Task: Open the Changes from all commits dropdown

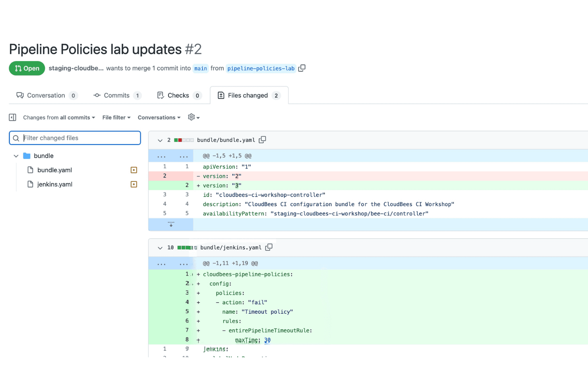Action: 59,118
